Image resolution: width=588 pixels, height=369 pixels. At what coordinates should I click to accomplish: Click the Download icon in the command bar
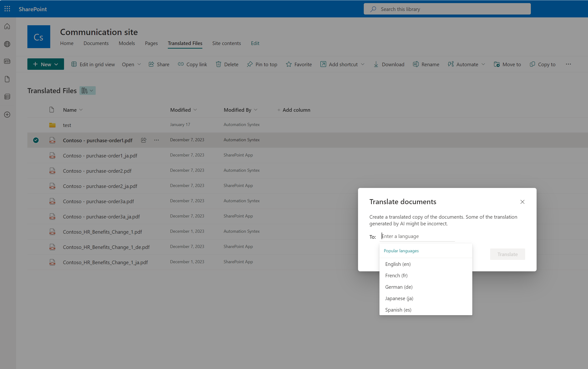376,64
